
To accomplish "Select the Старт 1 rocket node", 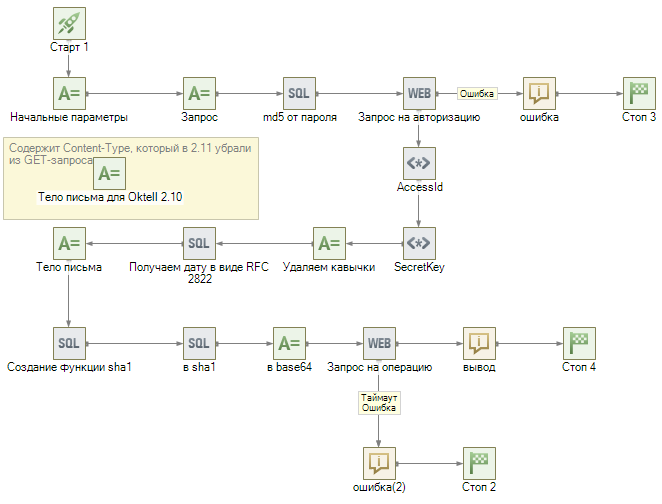I will [69, 24].
